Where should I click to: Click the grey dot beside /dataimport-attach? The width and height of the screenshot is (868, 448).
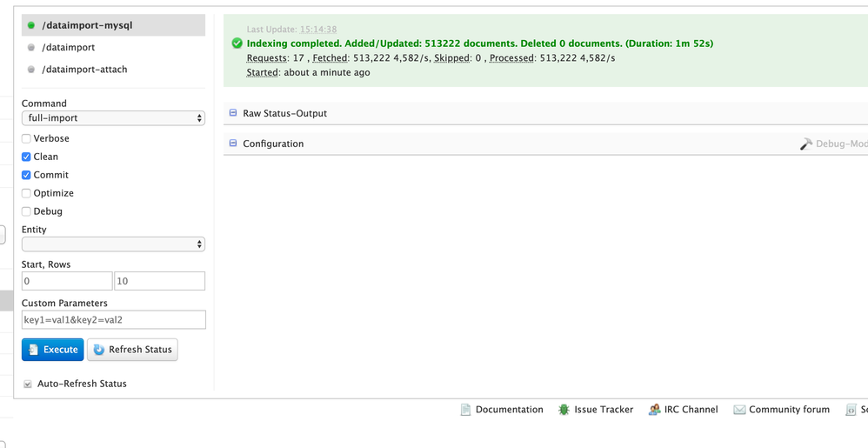31,70
